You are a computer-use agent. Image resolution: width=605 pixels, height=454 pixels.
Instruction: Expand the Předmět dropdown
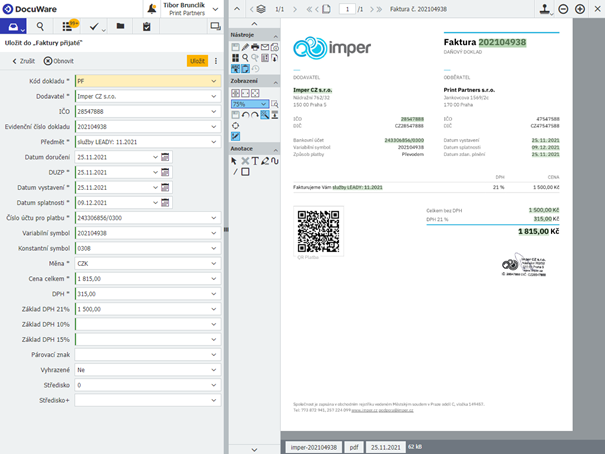tap(214, 142)
